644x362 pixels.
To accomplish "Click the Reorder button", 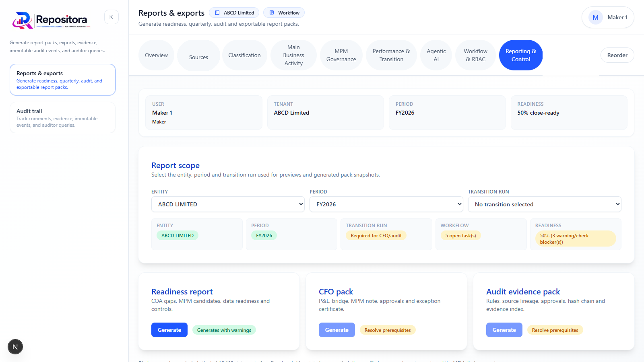I will pyautogui.click(x=617, y=55).
